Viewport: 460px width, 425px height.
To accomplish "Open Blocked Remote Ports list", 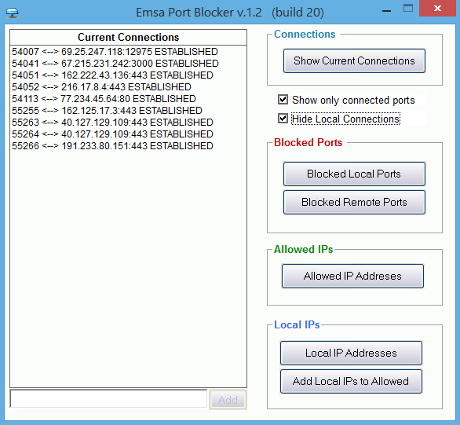I will click(x=354, y=202).
